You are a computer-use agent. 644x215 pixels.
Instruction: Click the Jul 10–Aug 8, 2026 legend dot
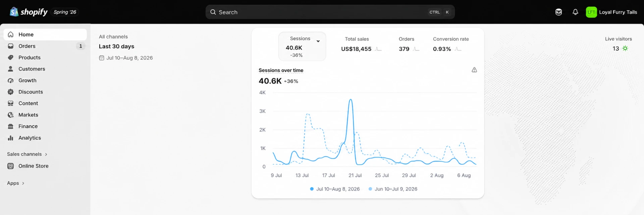312,189
